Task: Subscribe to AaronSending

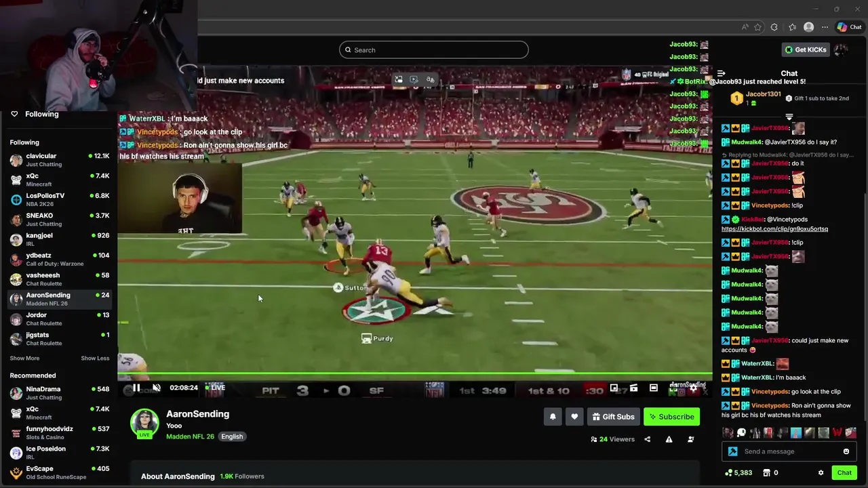Action: pyautogui.click(x=671, y=417)
